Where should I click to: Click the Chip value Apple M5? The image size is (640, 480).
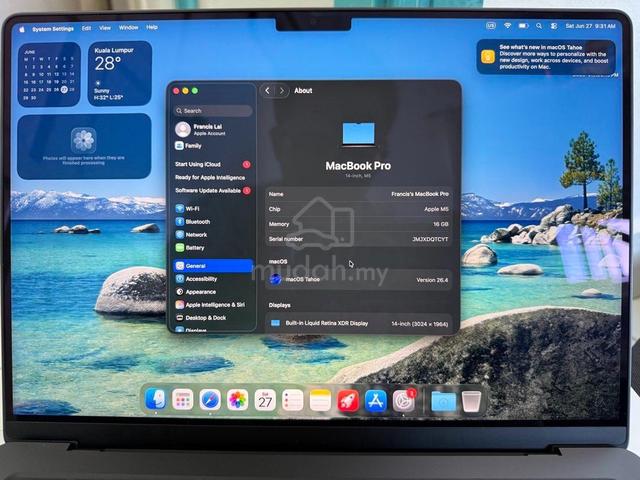[x=436, y=209]
